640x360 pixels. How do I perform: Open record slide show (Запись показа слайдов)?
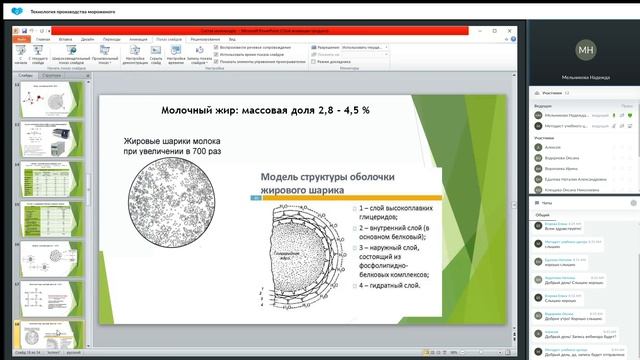(200, 55)
